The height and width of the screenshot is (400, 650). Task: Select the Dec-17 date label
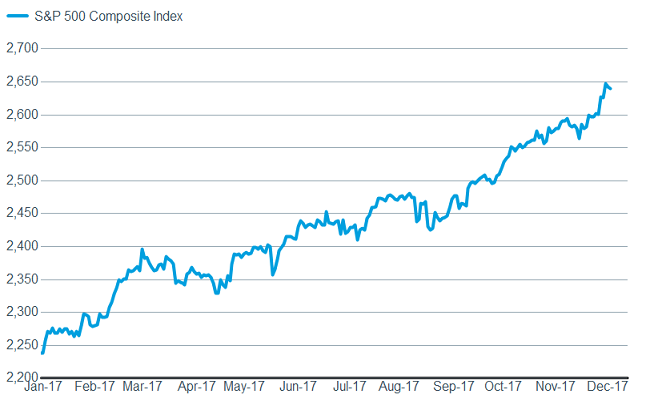608,386
